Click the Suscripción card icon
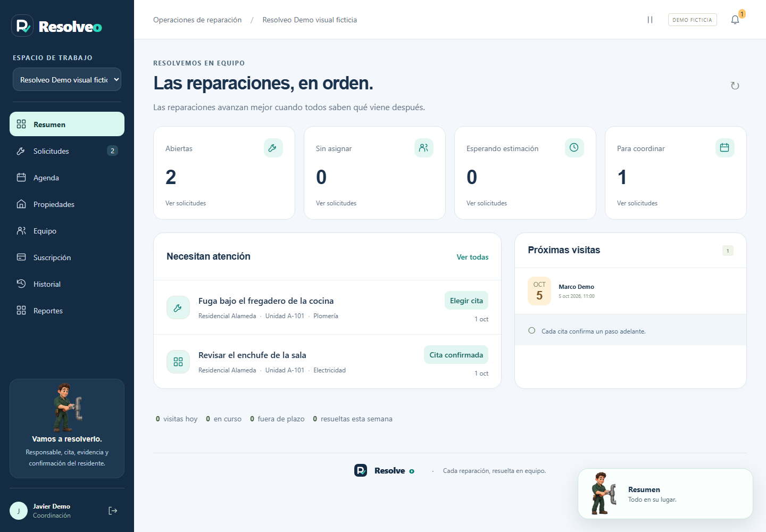 tap(21, 257)
